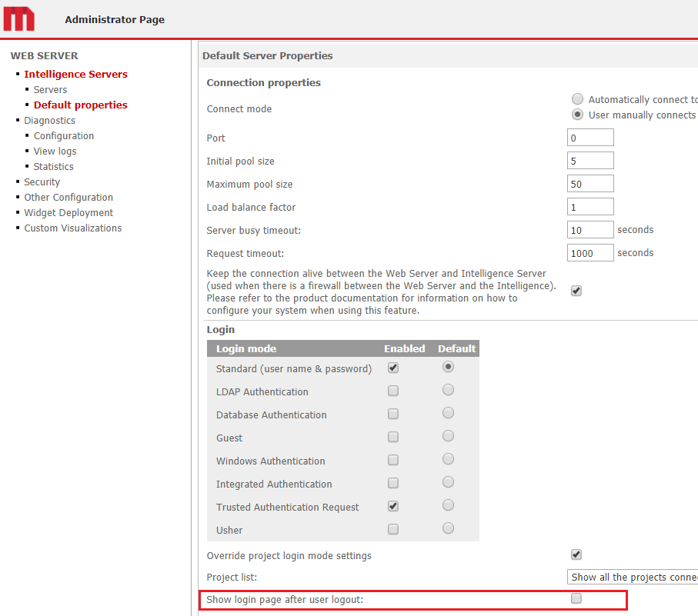
Task: Enable Usher login mode
Action: click(393, 528)
